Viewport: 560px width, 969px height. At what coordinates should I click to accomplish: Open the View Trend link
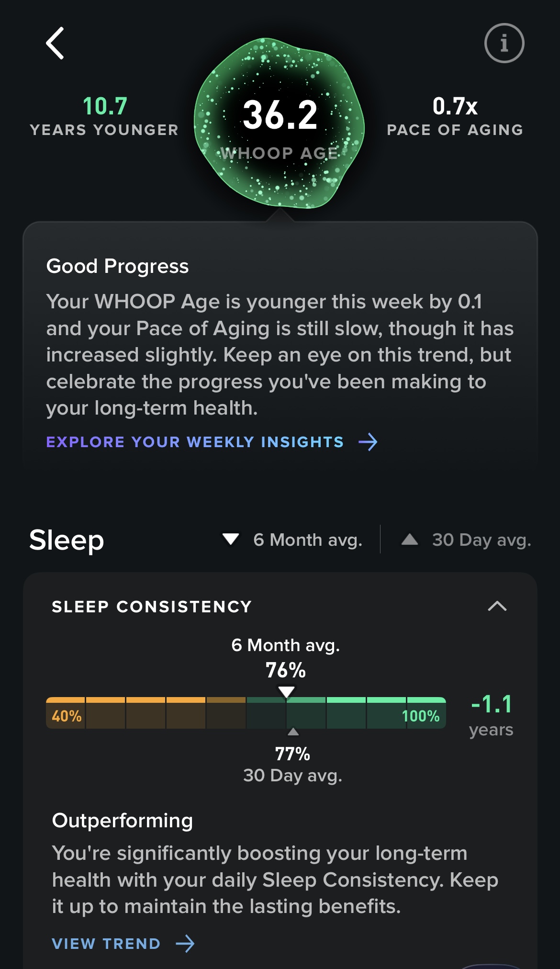[x=106, y=944]
